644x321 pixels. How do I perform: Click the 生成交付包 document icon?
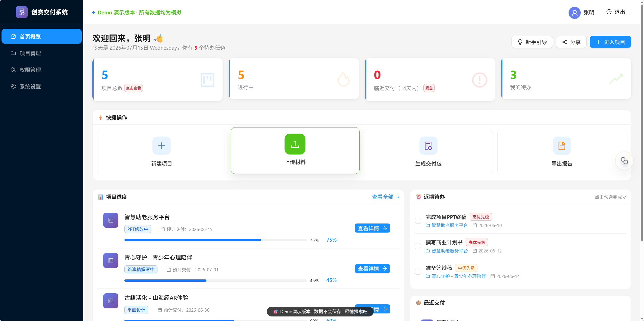(x=428, y=146)
